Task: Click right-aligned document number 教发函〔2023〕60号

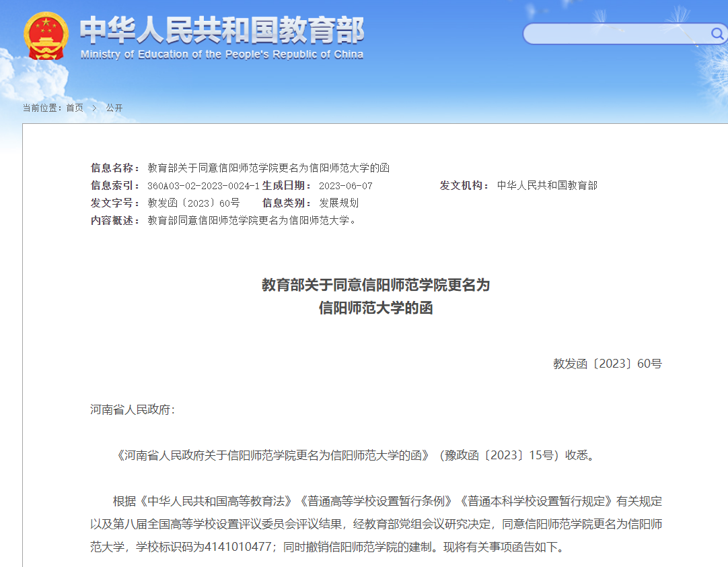Action: pyautogui.click(x=607, y=364)
